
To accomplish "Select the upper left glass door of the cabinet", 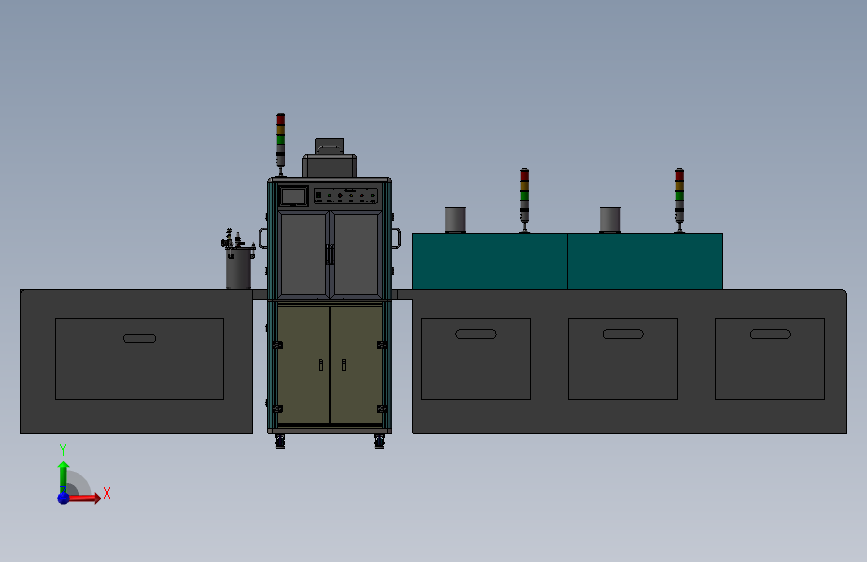I will [303, 254].
